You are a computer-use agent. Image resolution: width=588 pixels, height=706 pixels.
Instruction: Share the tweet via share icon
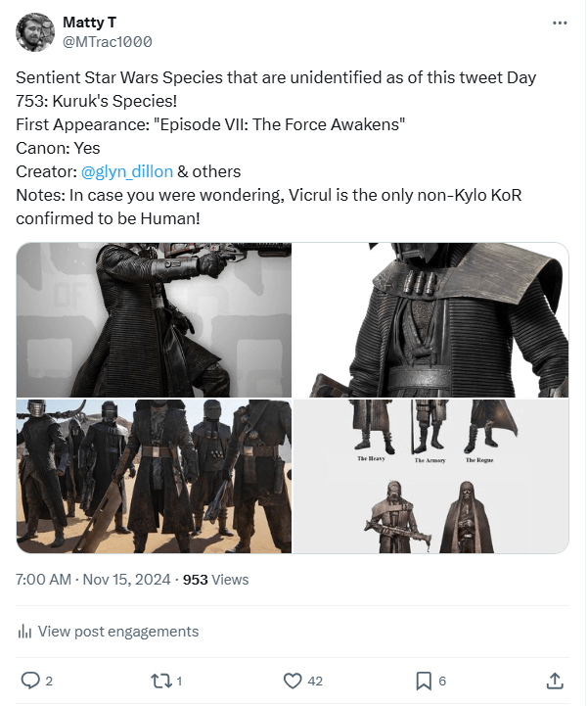click(554, 680)
